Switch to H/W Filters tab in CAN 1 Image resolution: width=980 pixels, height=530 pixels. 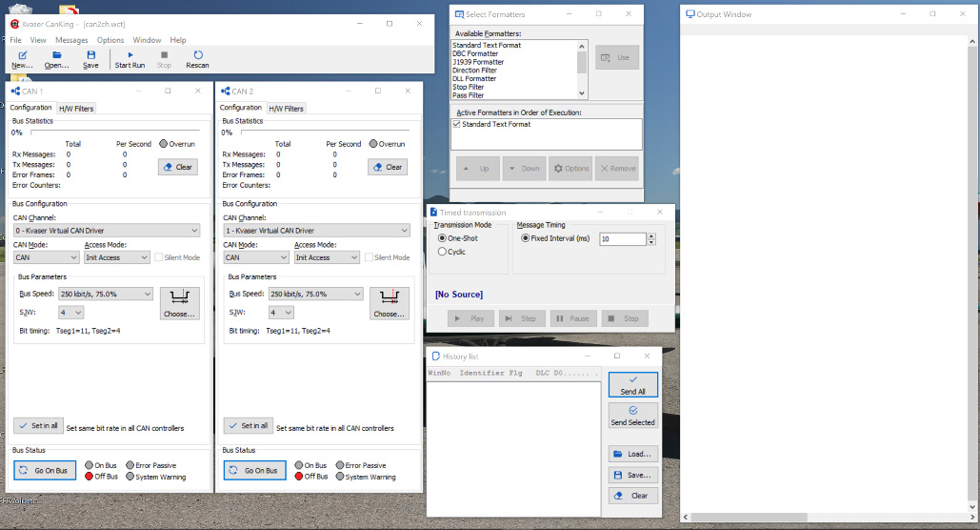tap(76, 109)
